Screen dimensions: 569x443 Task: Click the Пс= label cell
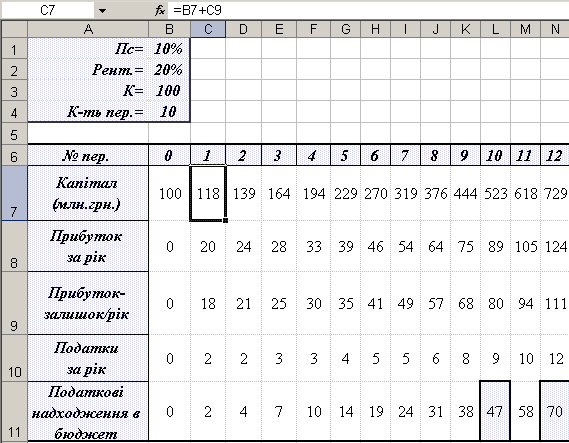click(x=88, y=48)
